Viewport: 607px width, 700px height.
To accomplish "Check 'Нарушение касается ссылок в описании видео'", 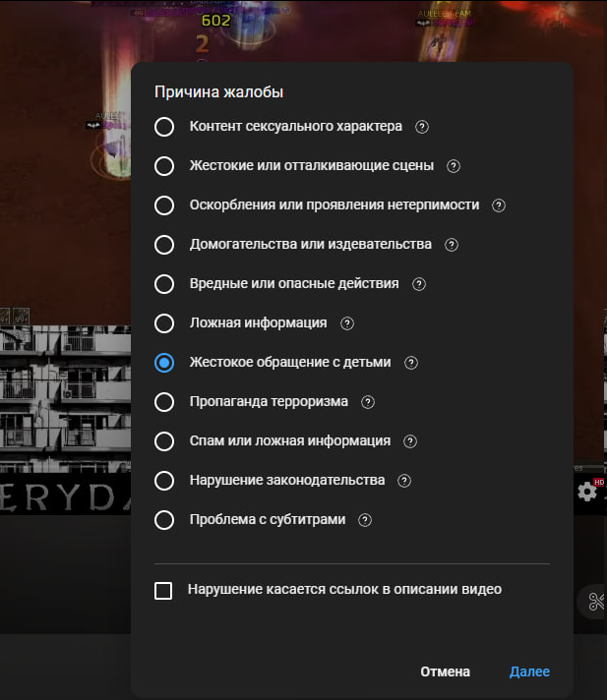I will (163, 590).
